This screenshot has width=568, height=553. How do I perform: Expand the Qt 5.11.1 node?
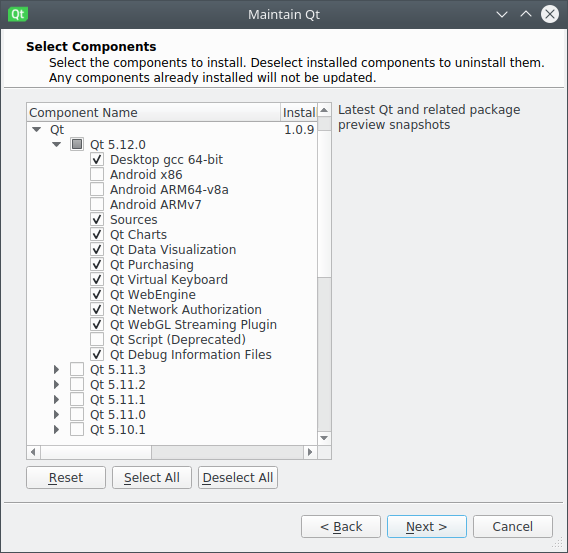click(x=57, y=399)
